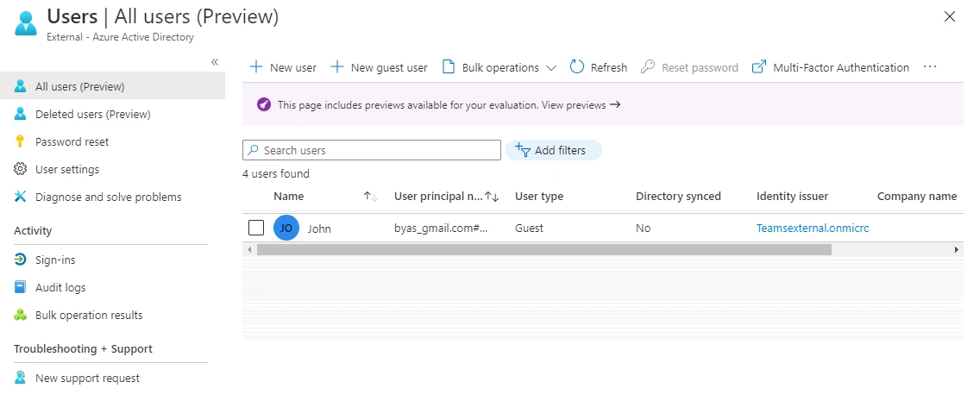Screen dimensions: 980x407
Task: Click the Audit logs icon
Action: pyautogui.click(x=21, y=287)
